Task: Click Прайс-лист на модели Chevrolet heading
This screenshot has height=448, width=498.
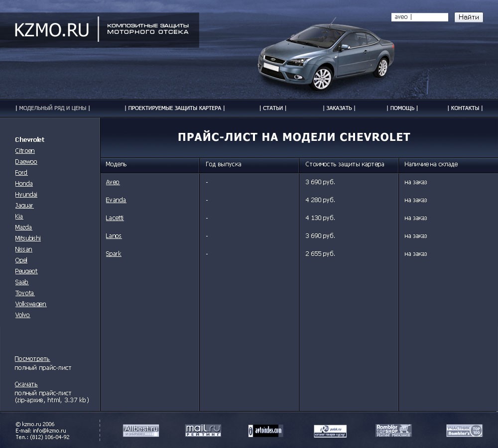Action: point(294,137)
